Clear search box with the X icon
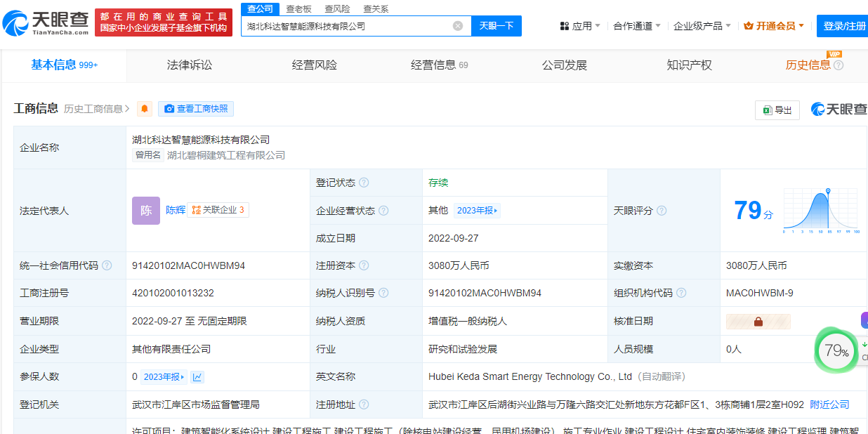This screenshot has width=868, height=434. [458, 26]
